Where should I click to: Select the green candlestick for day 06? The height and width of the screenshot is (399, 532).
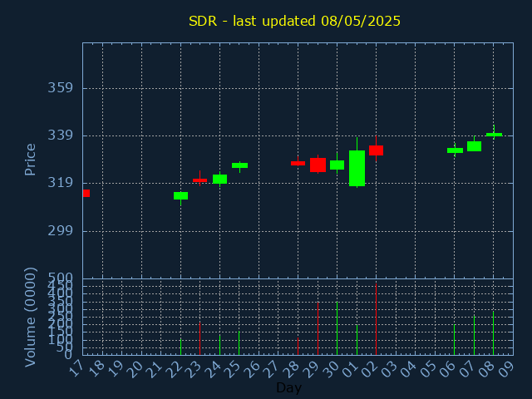click(455, 150)
